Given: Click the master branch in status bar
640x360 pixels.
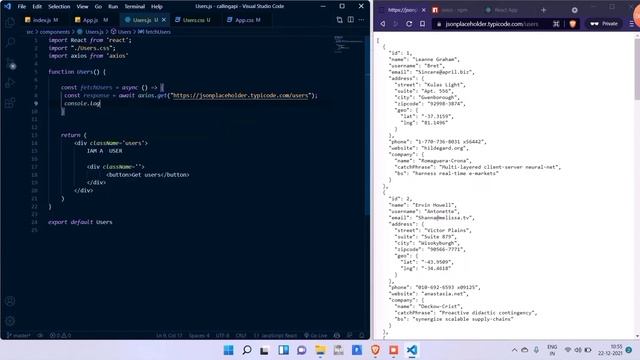Looking at the screenshot, I should (19, 336).
